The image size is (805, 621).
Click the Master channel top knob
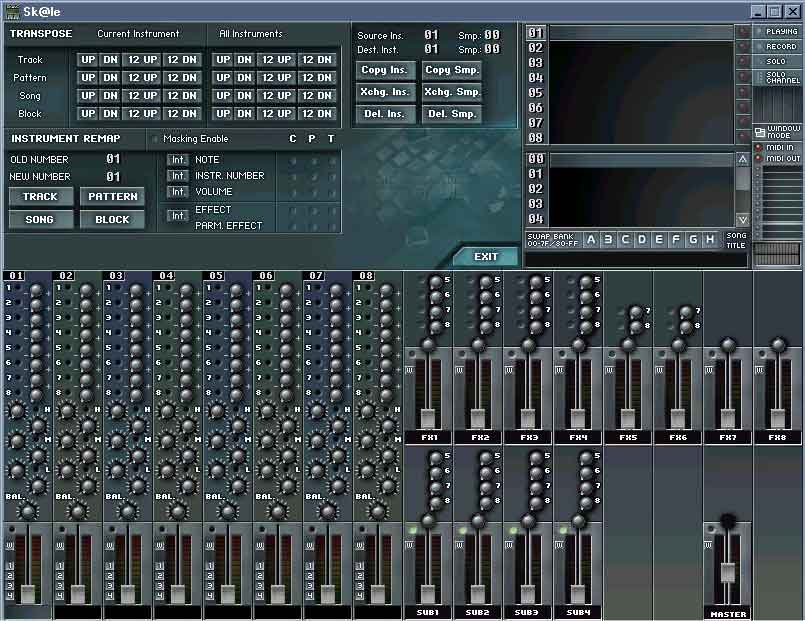point(728,521)
